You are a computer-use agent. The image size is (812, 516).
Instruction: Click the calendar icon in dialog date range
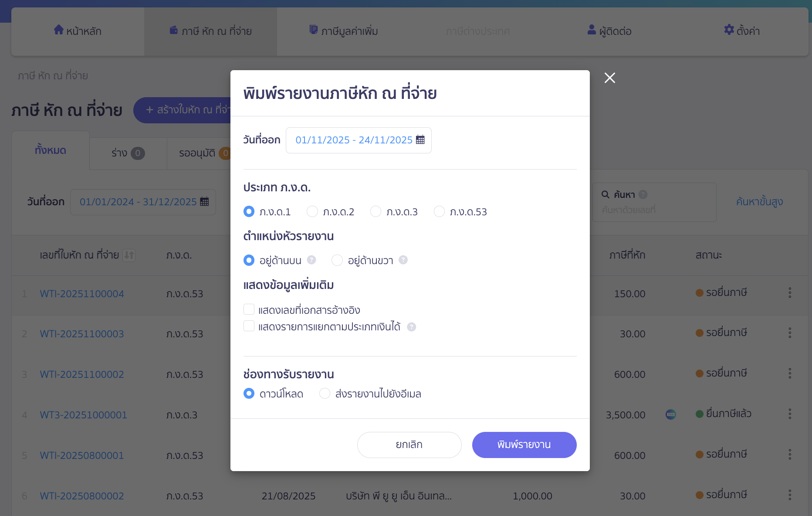pos(420,140)
